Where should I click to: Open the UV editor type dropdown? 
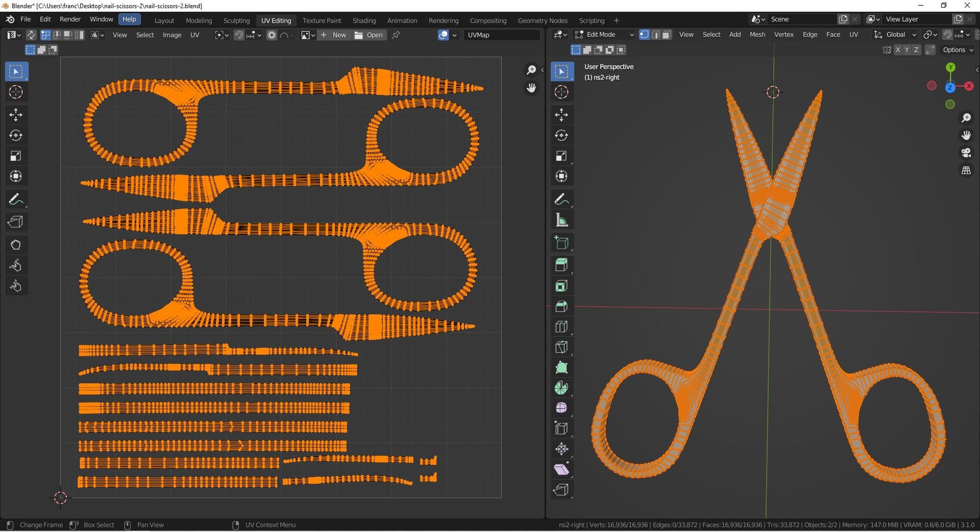(x=14, y=35)
